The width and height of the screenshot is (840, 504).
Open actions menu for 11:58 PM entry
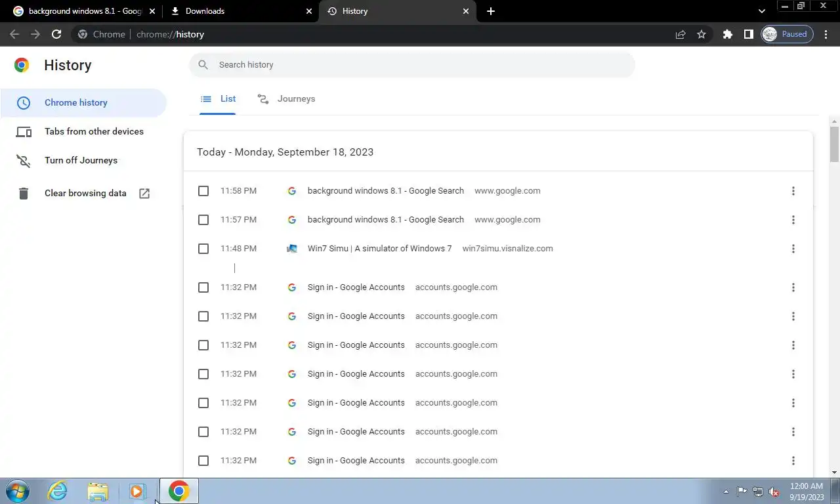point(793,191)
